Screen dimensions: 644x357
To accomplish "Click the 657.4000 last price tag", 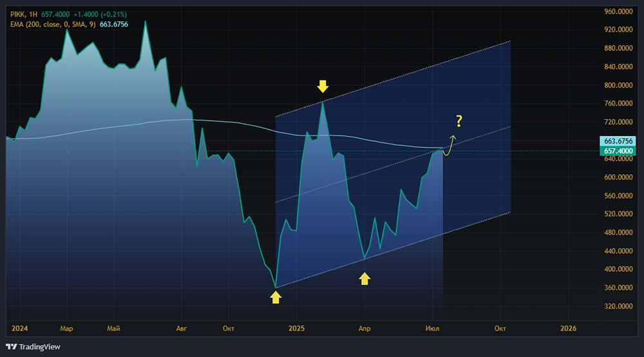I will [x=618, y=151].
